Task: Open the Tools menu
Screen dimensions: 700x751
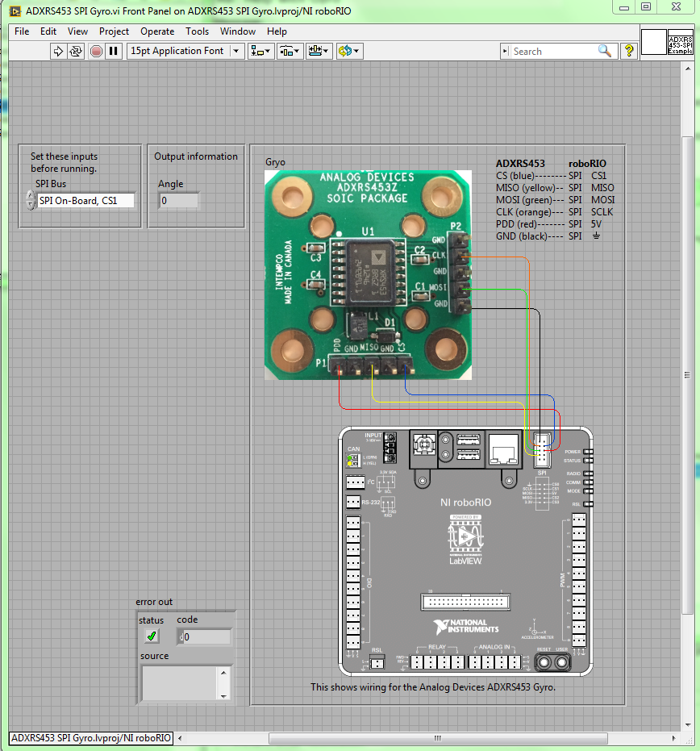Action: [x=197, y=31]
